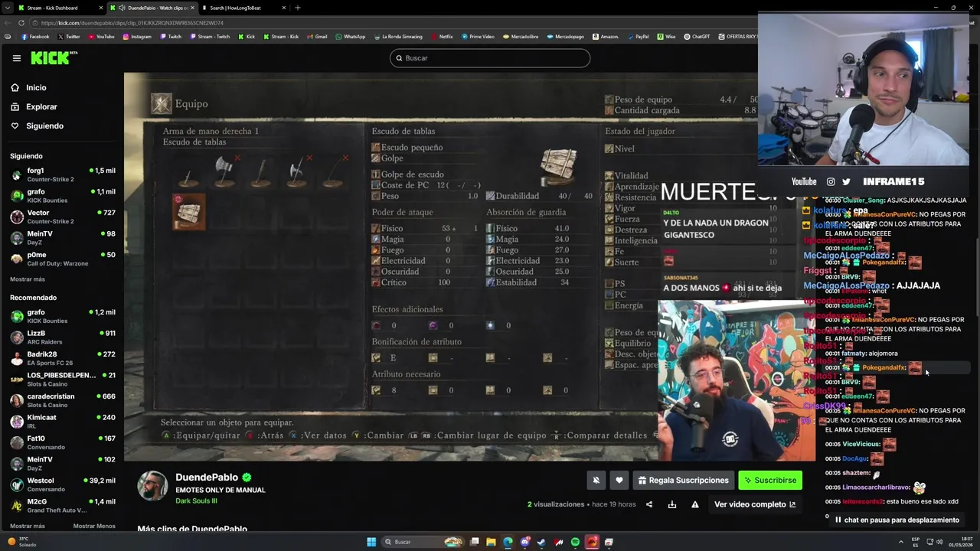Screen dimensions: 980x551
Task: Open Ver video completo link
Action: (755, 504)
